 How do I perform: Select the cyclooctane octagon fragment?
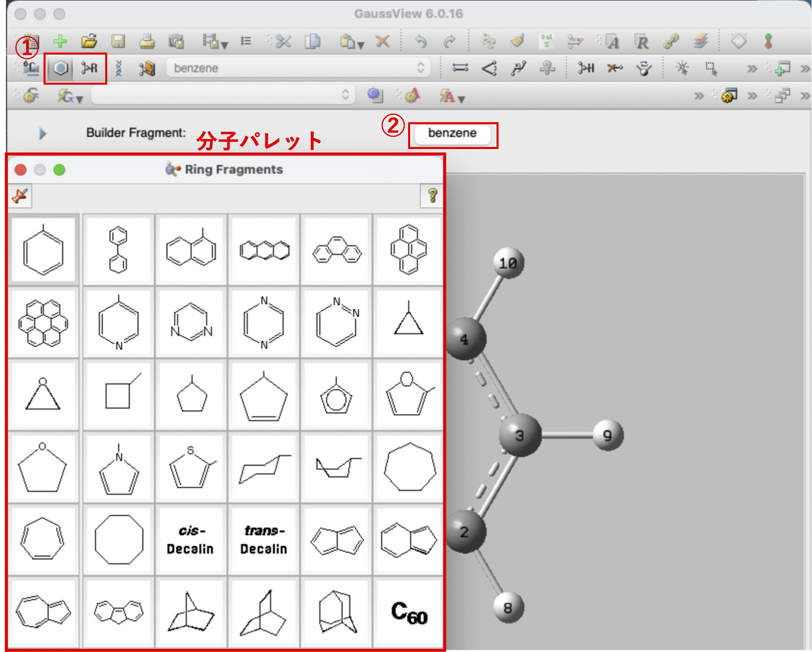click(x=118, y=539)
